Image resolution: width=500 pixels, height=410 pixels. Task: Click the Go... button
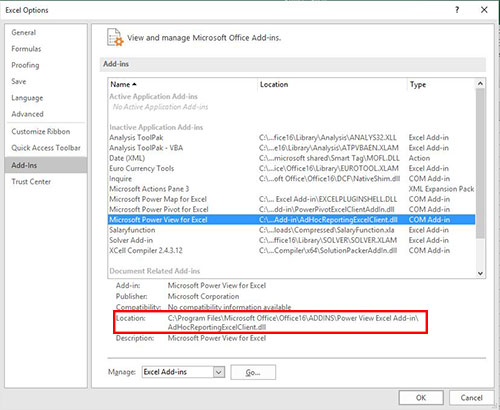[x=253, y=372]
